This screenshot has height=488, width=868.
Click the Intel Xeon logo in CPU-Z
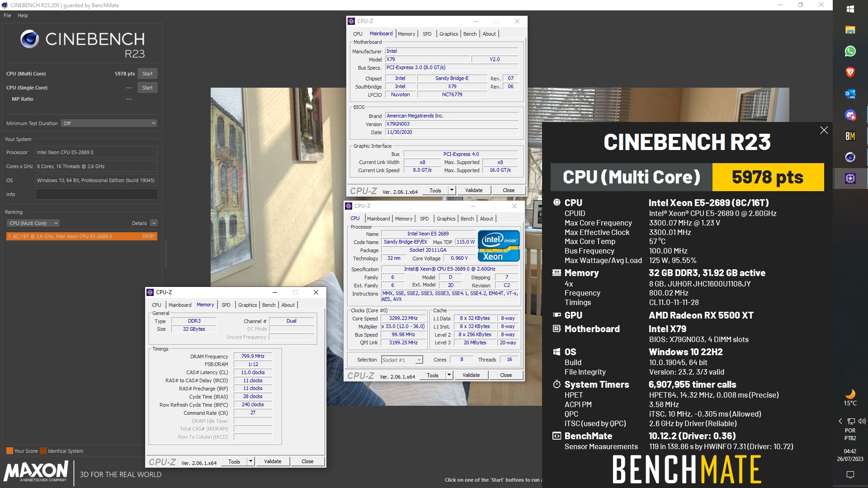[x=499, y=246]
